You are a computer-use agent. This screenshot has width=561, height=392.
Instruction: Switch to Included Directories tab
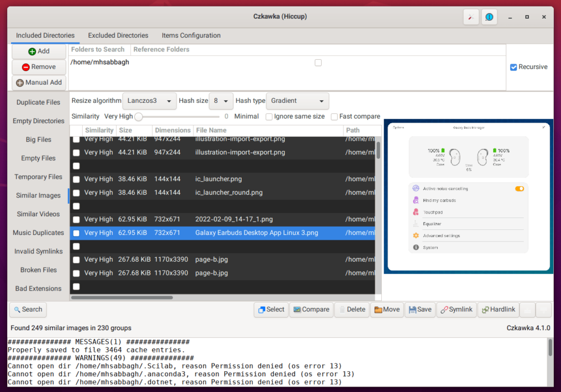(45, 36)
